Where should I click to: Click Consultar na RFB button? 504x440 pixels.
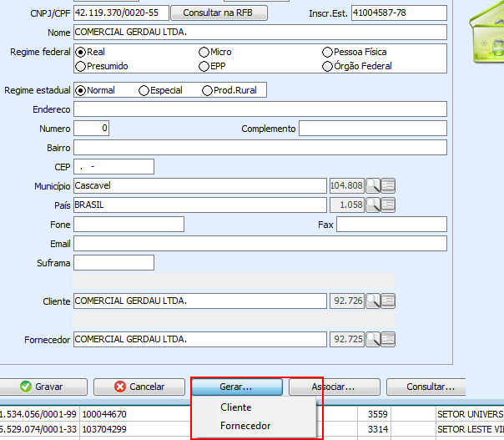219,13
